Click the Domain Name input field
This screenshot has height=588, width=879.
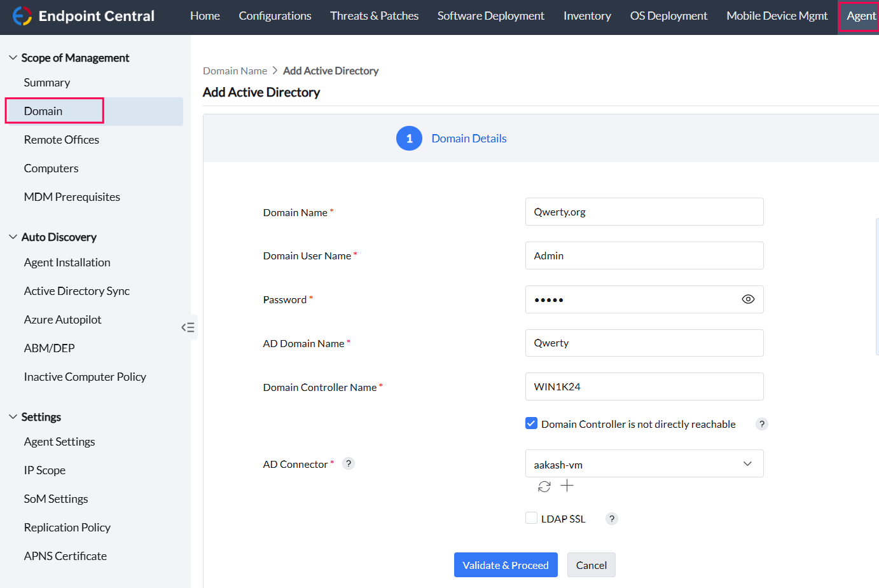[x=644, y=212]
